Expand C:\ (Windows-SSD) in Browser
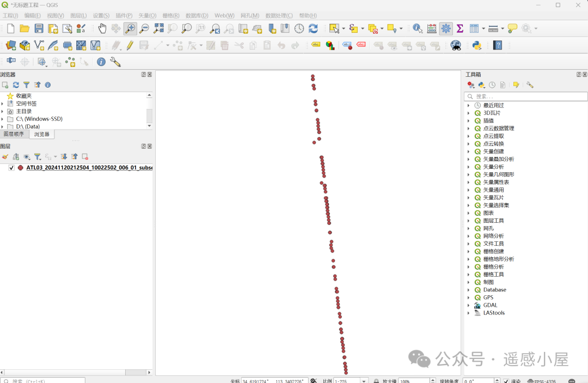This screenshot has width=588, height=383. tap(3, 119)
